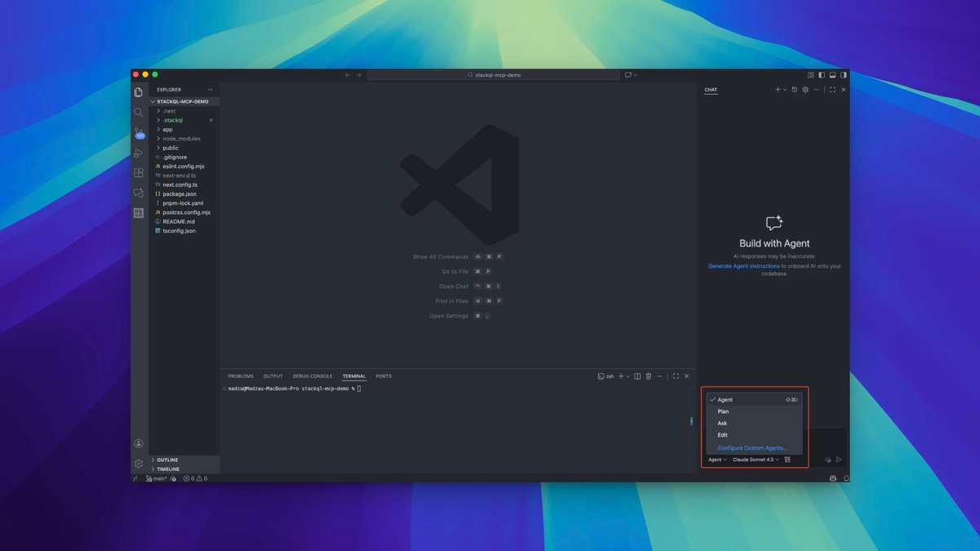The height and width of the screenshot is (551, 980).
Task: Open the Search view in activity bar
Action: tap(139, 113)
